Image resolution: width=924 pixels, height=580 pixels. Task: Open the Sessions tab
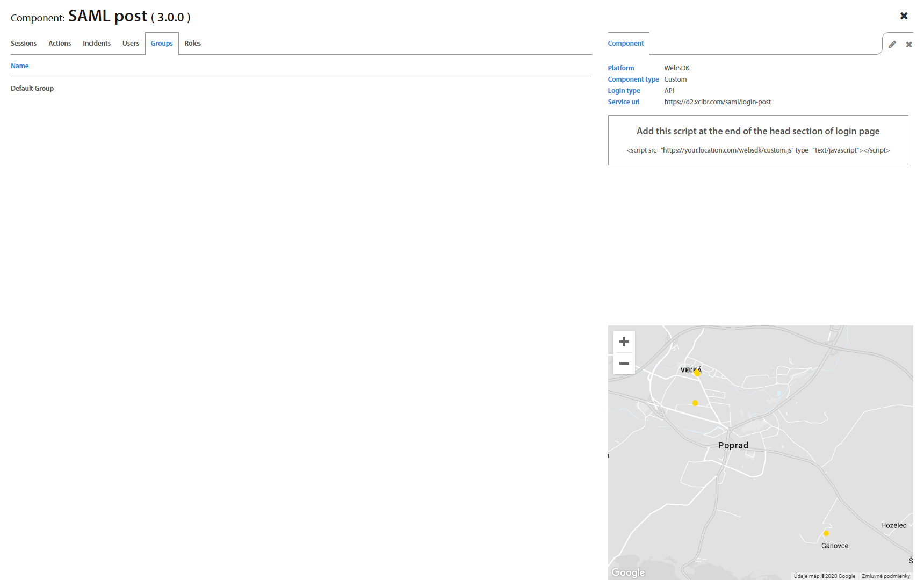click(x=24, y=44)
